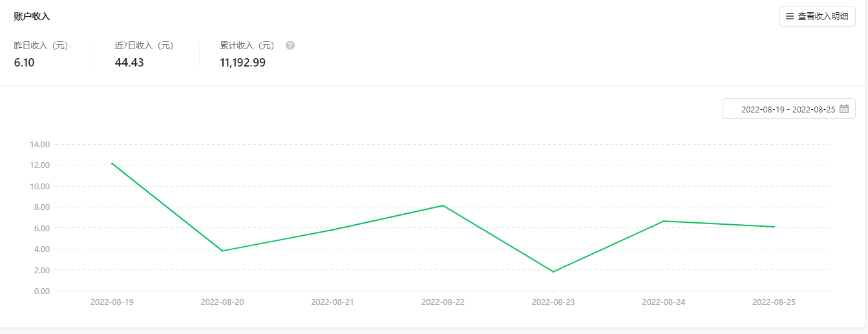Click the 2022-08-21 x-axis date label

tap(333, 302)
